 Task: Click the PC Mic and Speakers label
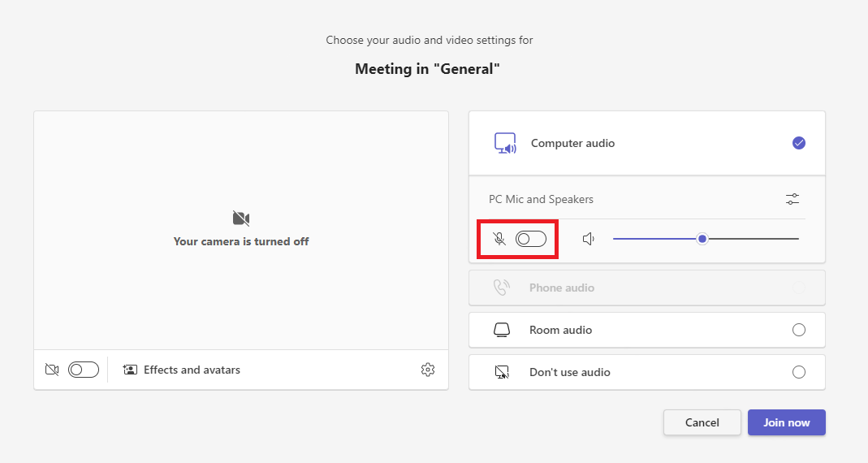point(541,199)
